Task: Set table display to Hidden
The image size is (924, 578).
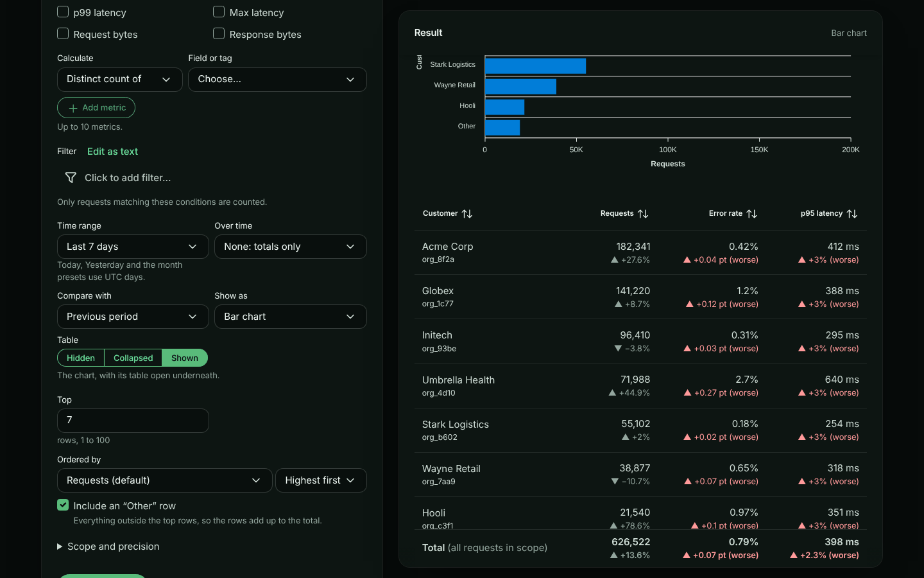Action: [x=81, y=358]
